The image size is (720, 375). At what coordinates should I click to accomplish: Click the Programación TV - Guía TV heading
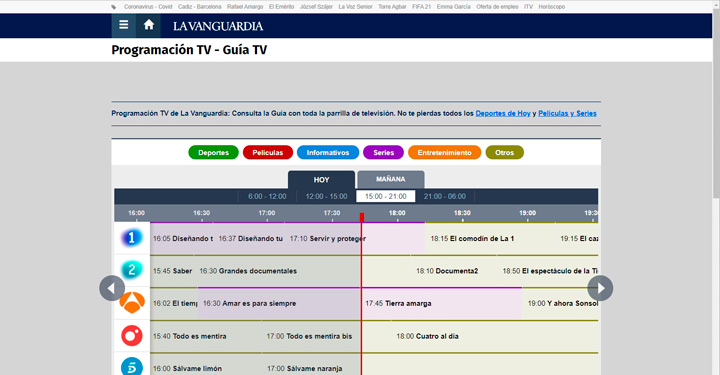[x=189, y=50]
